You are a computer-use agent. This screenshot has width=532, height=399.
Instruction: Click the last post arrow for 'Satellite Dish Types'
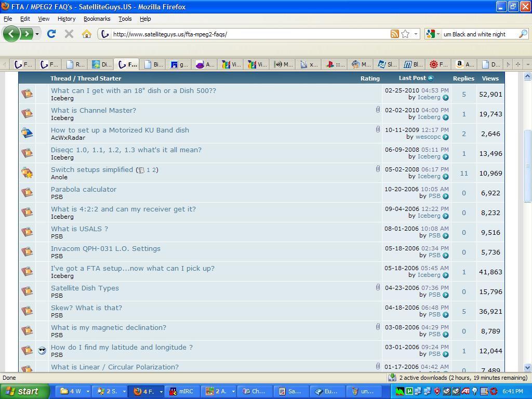pos(445,295)
